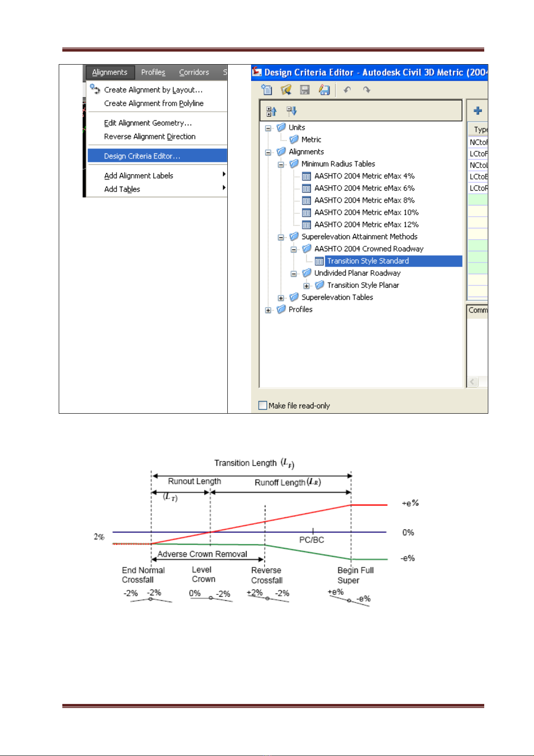
Task: Open the Add Alignment Labels submenu
Action: [157, 175]
